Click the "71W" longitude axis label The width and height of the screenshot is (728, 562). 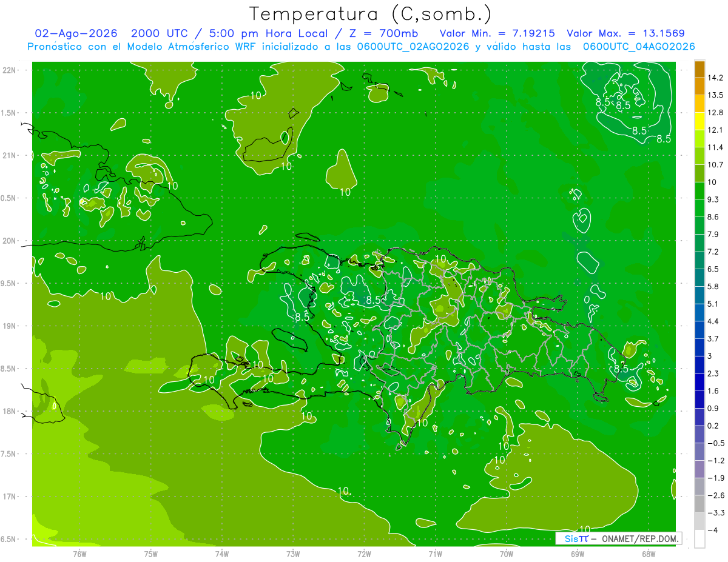[435, 554]
